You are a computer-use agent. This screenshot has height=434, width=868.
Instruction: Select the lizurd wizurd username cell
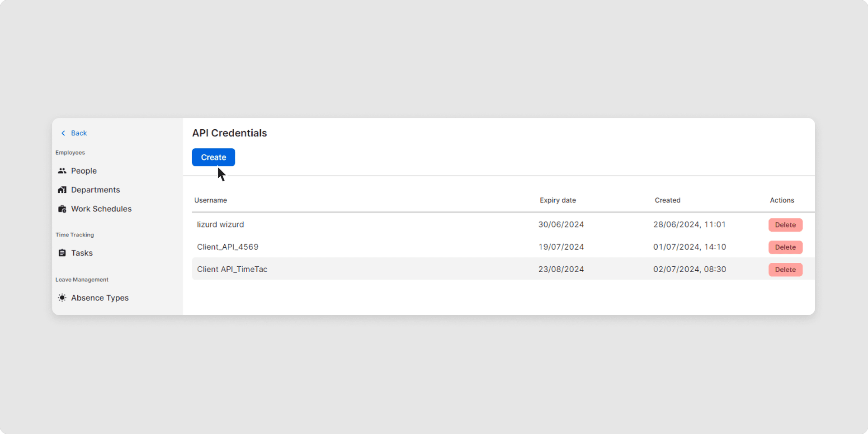[220, 225]
